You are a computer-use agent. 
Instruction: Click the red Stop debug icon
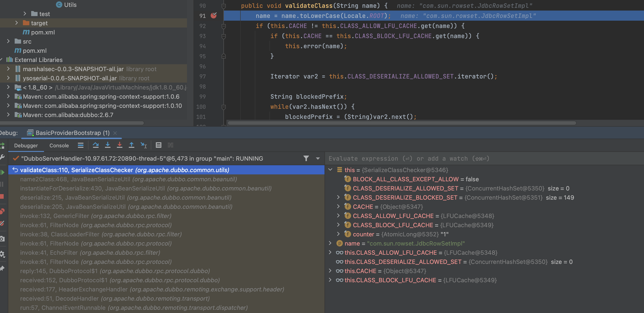point(2,196)
